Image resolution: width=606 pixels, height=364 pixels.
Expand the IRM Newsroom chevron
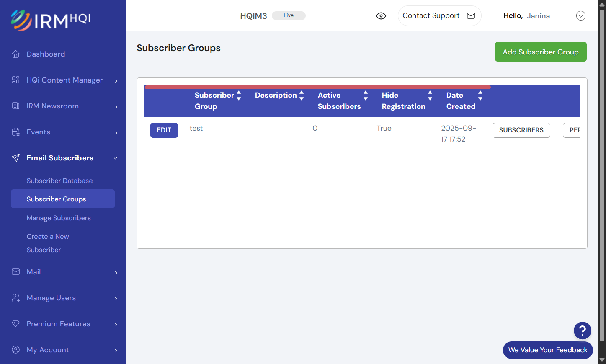[x=116, y=107]
